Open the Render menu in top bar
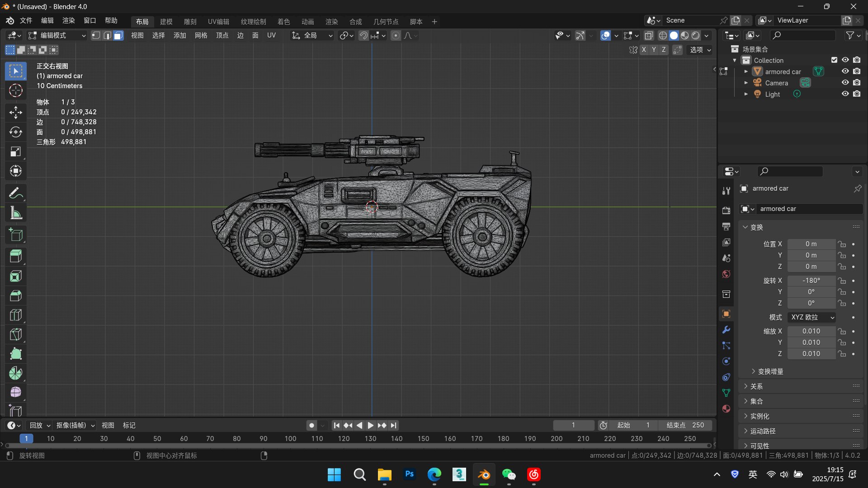The image size is (868, 488). (68, 21)
